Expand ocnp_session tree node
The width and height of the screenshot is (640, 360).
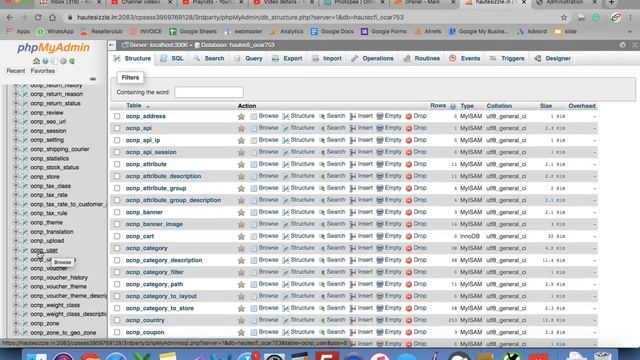[x=16, y=131]
